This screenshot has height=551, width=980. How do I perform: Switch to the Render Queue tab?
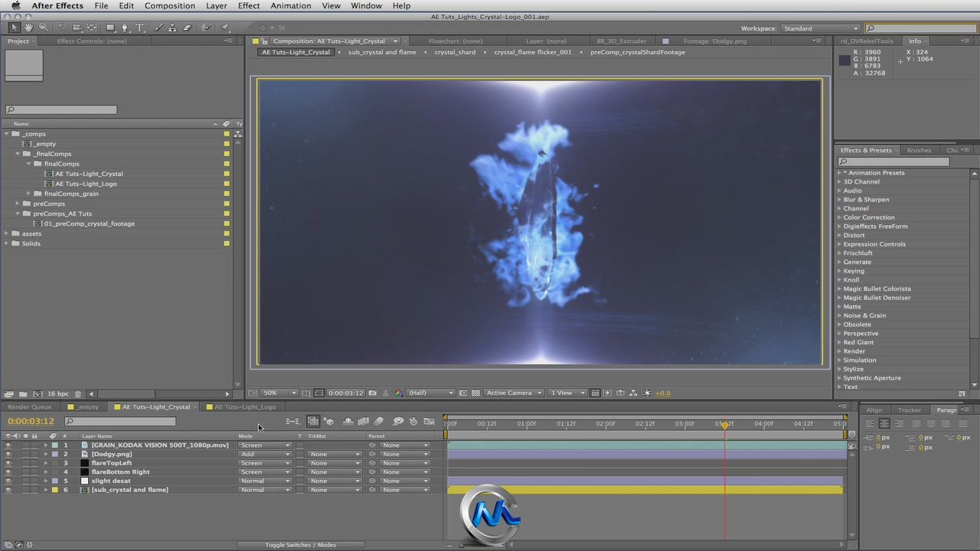pos(29,406)
